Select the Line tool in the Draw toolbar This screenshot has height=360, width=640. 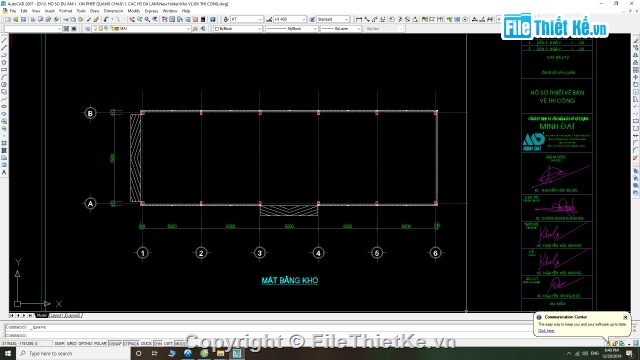4,40
